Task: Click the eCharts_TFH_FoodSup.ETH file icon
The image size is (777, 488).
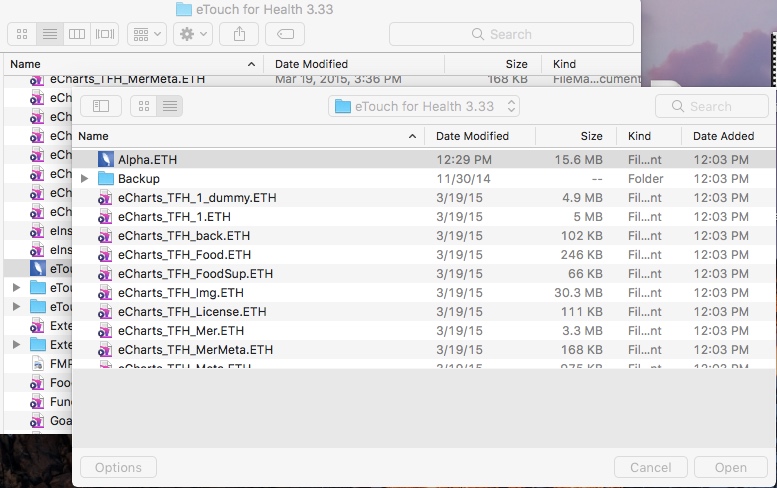Action: pos(105,274)
